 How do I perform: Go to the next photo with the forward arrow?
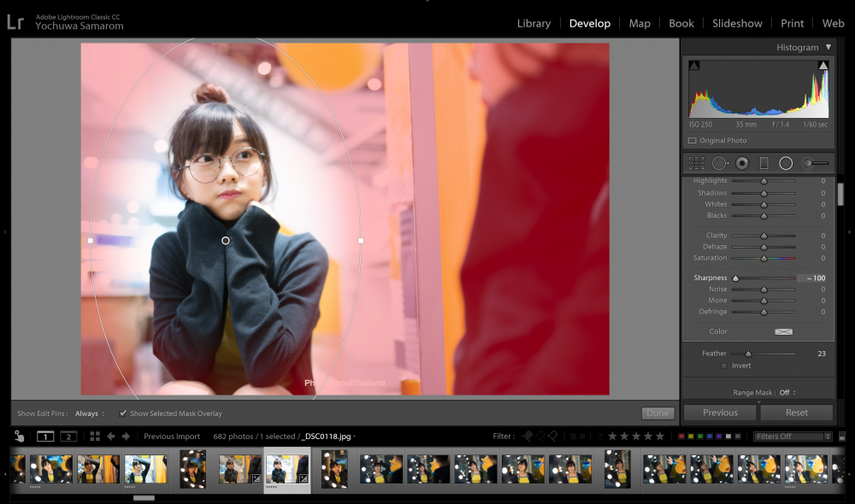click(126, 437)
